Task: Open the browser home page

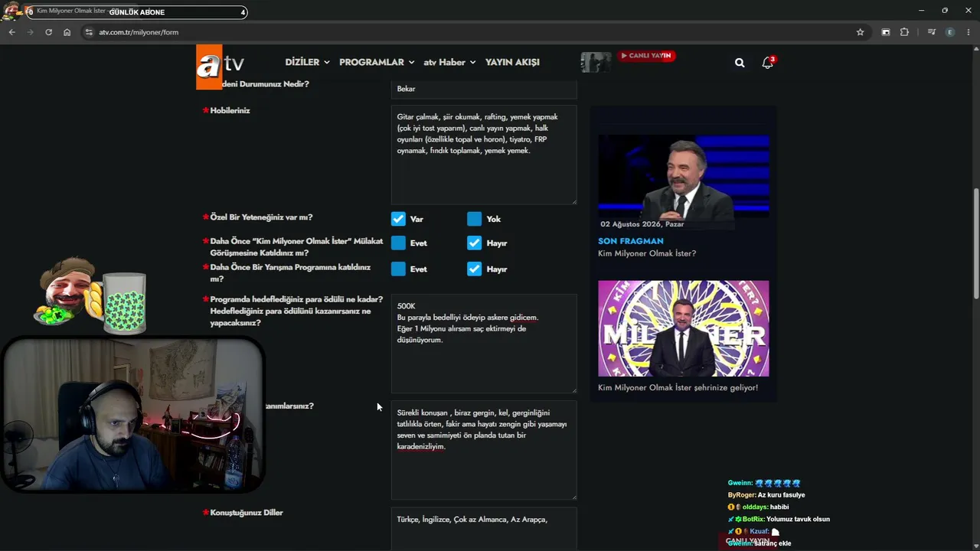Action: pyautogui.click(x=67, y=32)
